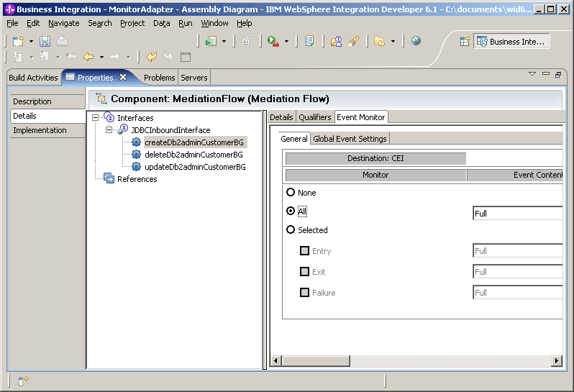The height and width of the screenshot is (392, 574).
Task: Switch to the Build Activities tab
Action: pyautogui.click(x=33, y=78)
